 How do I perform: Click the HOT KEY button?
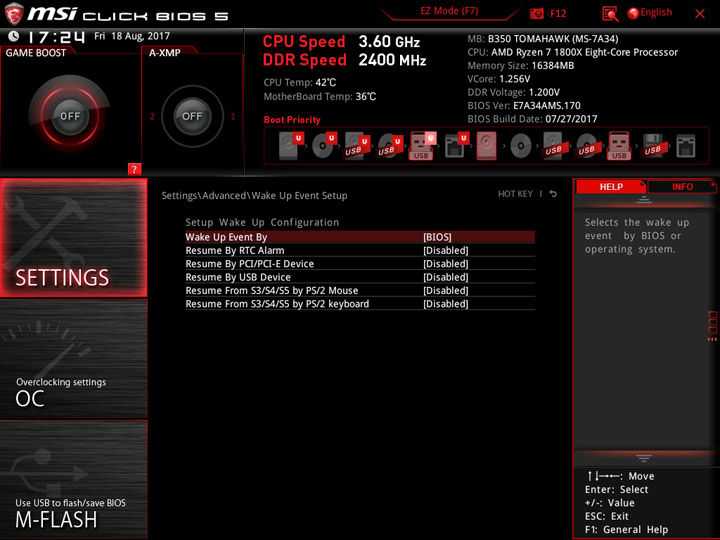[x=515, y=194]
